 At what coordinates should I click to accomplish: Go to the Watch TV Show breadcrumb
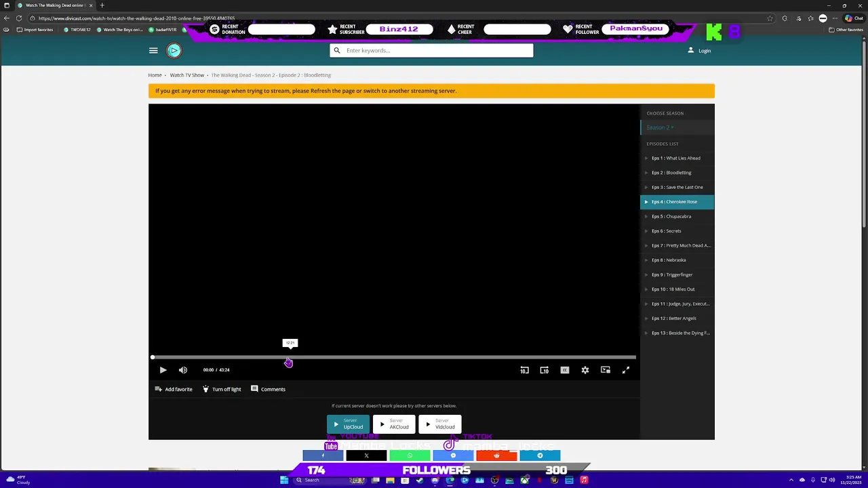[x=187, y=75]
